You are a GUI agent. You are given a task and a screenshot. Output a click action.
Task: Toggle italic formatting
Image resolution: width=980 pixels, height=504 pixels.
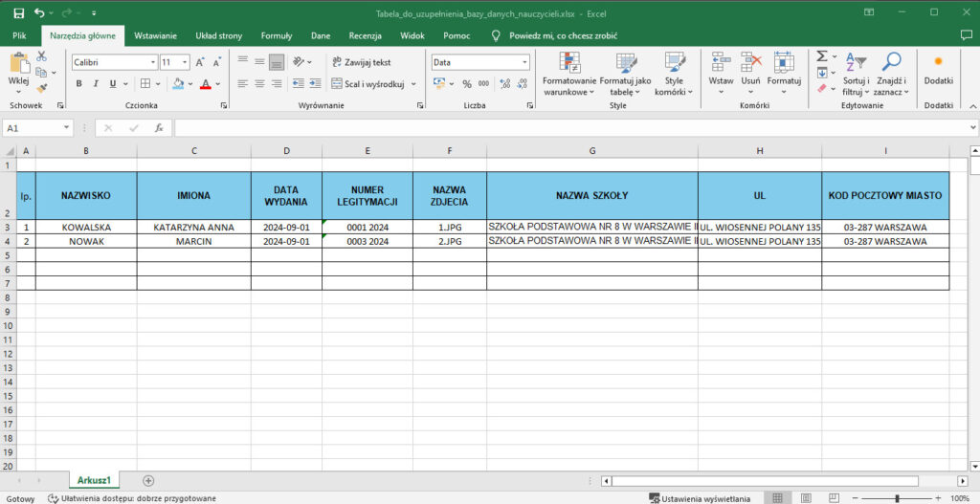coord(95,84)
